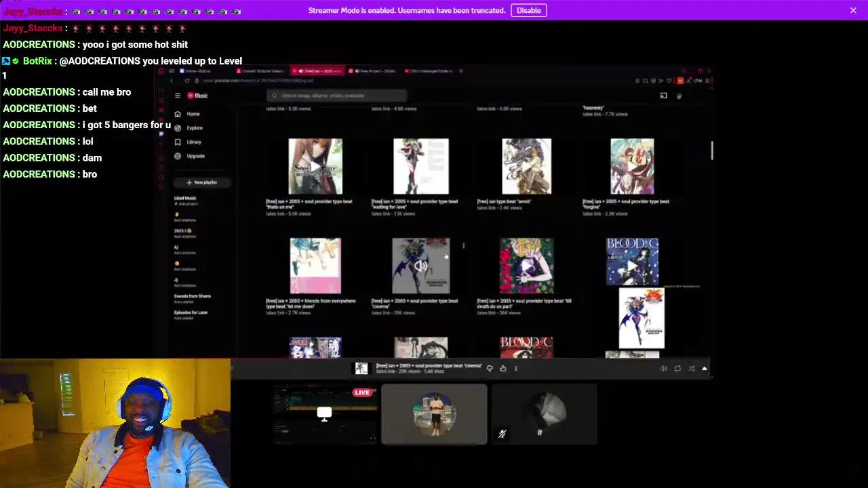This screenshot has height=488, width=868.
Task: Reload the page with browser refresh icon
Action: pyautogui.click(x=187, y=81)
